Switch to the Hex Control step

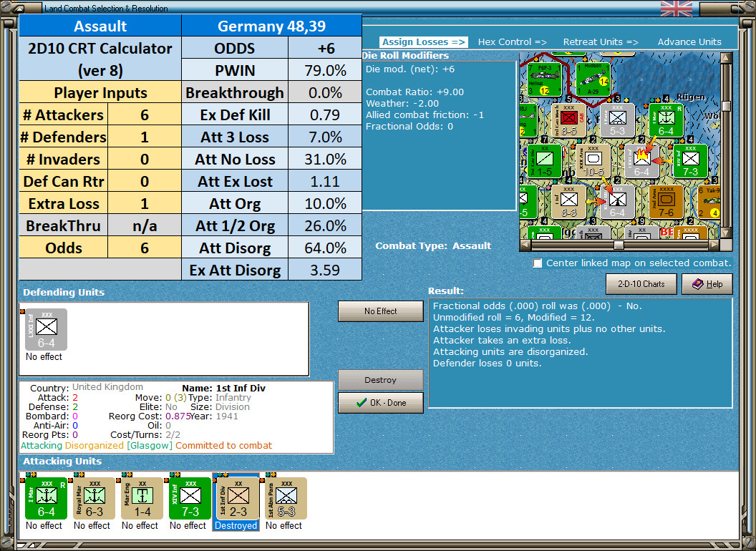(512, 42)
